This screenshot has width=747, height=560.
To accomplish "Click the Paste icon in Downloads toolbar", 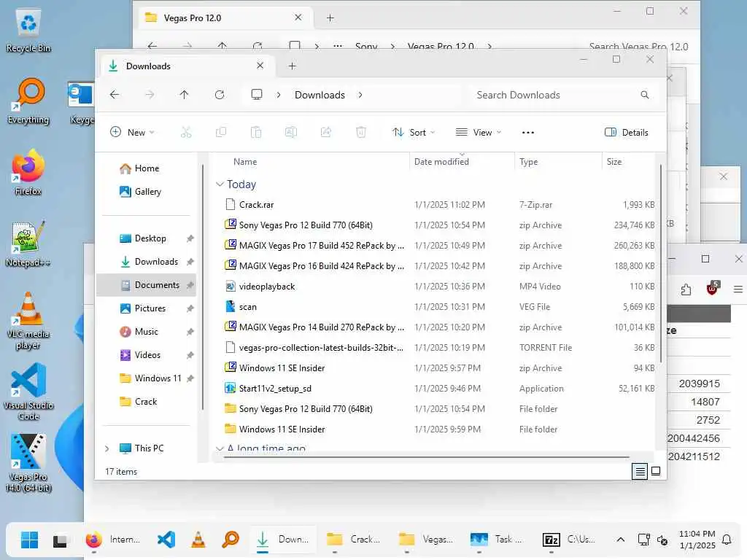I will [256, 133].
